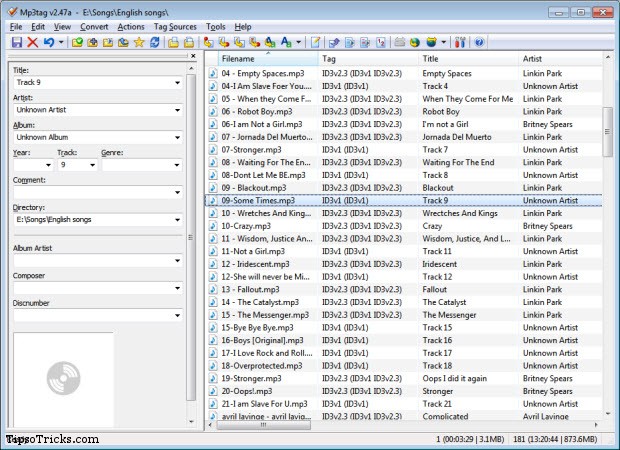Expand the Title field dropdown
This screenshot has width=620, height=450.
(177, 83)
